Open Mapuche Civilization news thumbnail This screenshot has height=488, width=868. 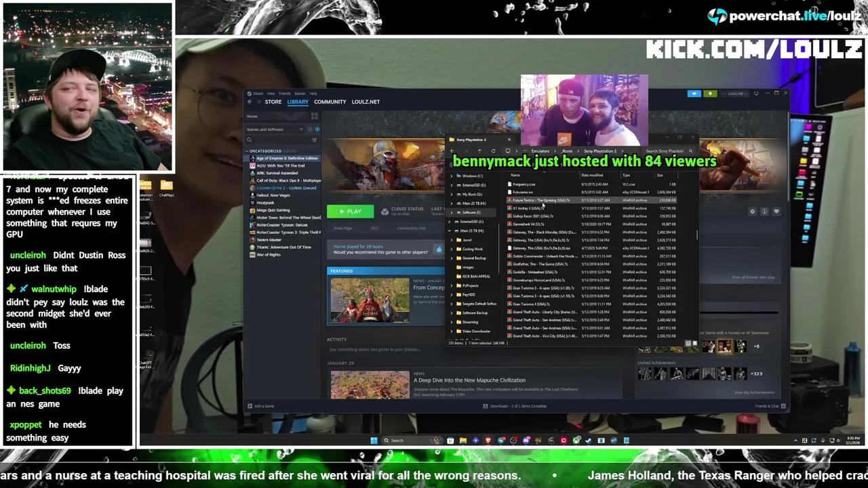tap(370, 384)
